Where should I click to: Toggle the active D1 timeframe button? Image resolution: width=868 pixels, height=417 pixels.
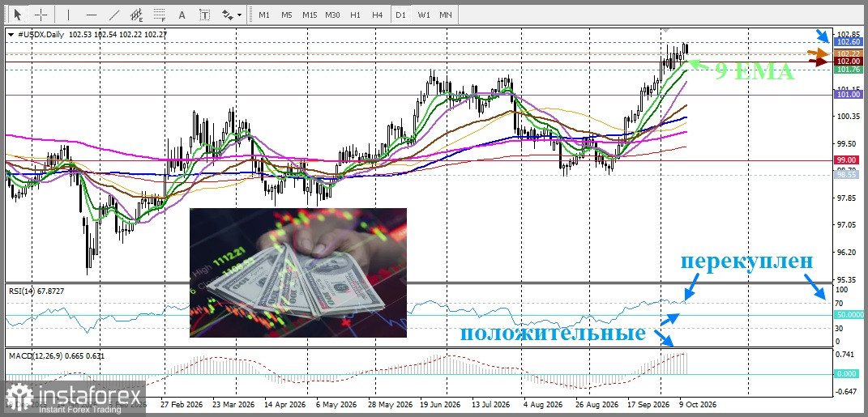click(x=401, y=15)
